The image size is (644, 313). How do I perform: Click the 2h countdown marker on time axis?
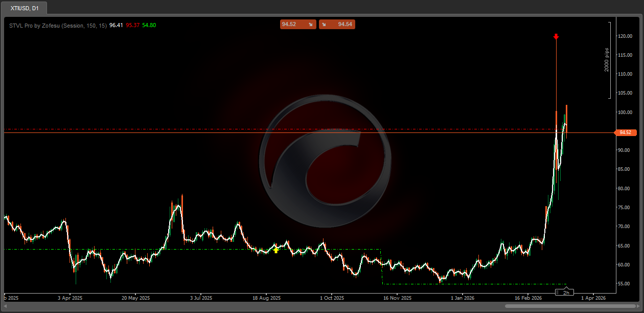[x=565, y=293]
